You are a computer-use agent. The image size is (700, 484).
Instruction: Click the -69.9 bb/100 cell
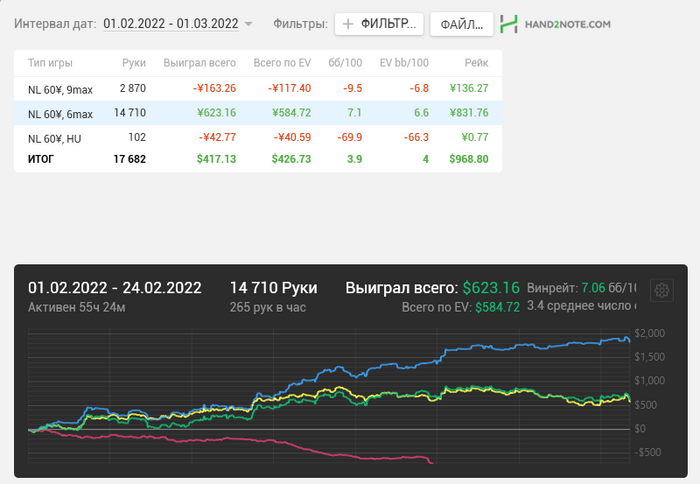tap(350, 137)
